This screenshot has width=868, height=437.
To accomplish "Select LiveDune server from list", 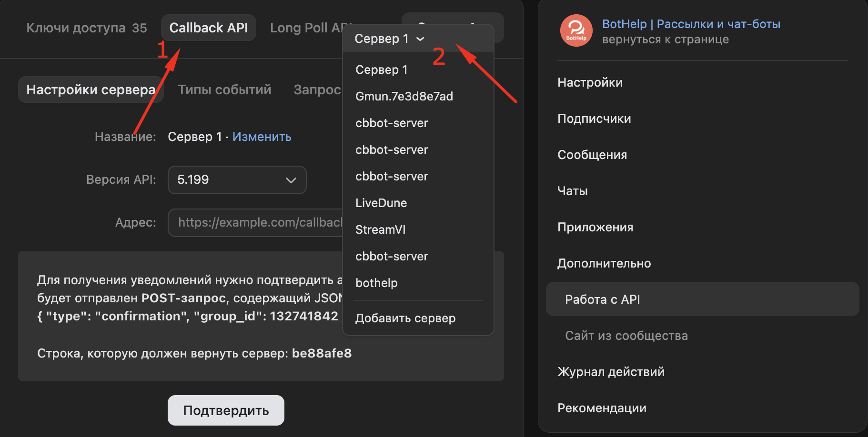I will [381, 203].
